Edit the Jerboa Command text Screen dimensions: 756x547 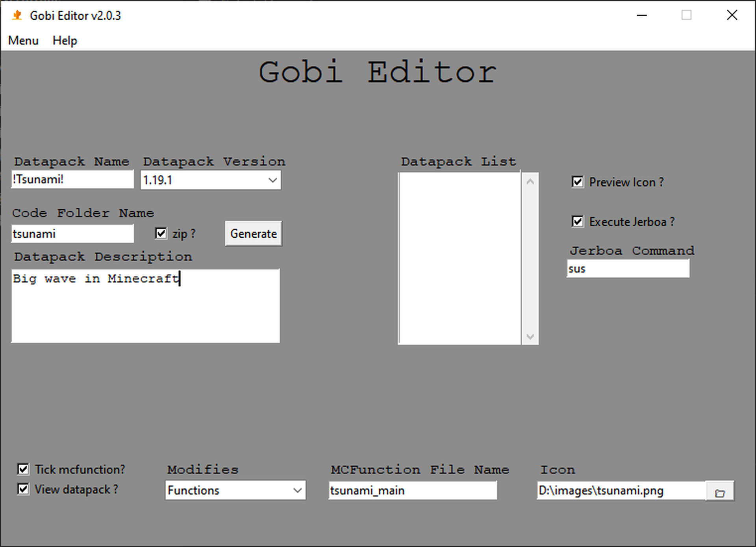[628, 268]
